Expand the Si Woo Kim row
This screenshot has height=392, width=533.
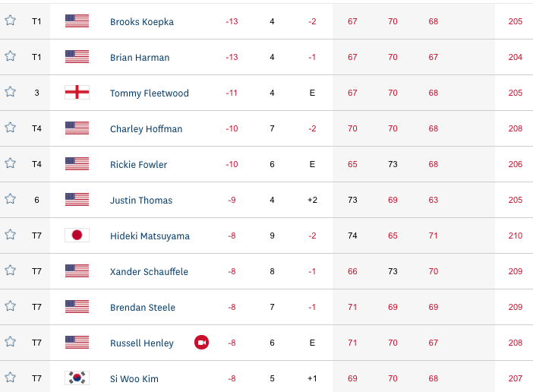coord(266,377)
